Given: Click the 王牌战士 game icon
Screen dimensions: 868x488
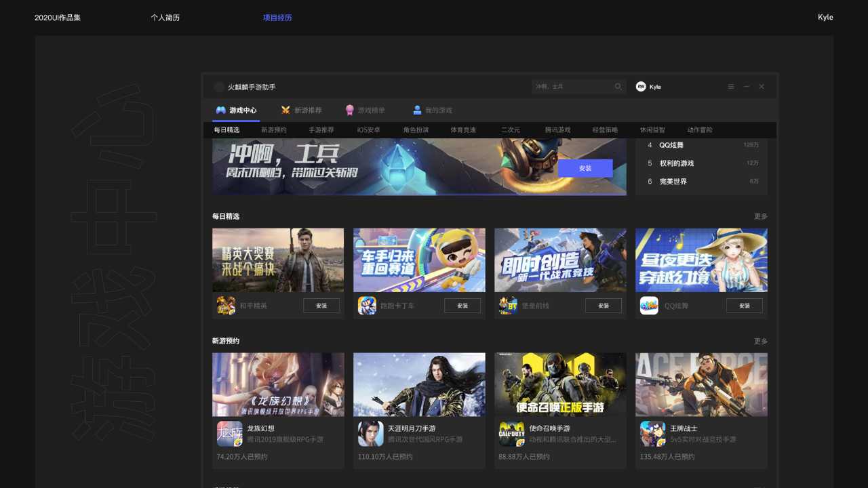Looking at the screenshot, I should click(x=652, y=434).
